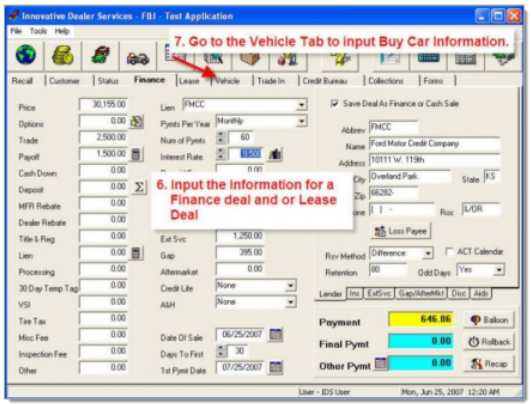Click the red and green cars toolbar icon
Screen dimensions: 531x404
pos(101,55)
